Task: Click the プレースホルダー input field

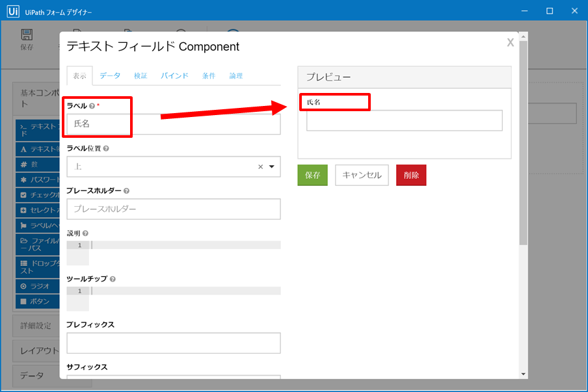Action: (173, 209)
